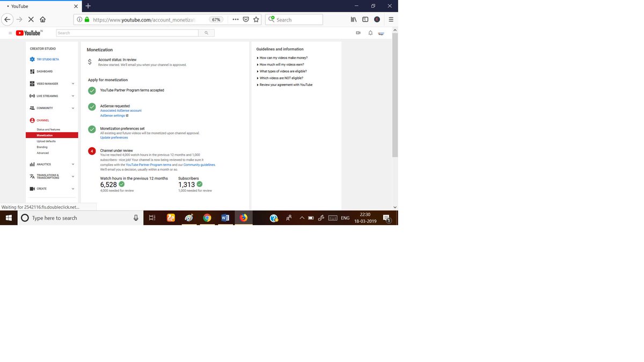Open the Firefox application menu
Image resolution: width=644 pixels, height=362 pixels.
click(x=391, y=19)
